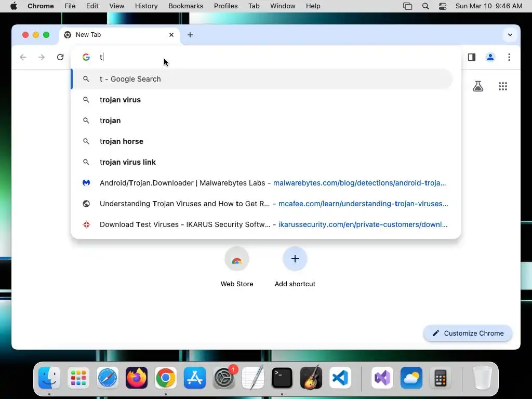Viewport: 532px width, 399px height.
Task: Click the Google G icon in omnibox
Action: 86,57
